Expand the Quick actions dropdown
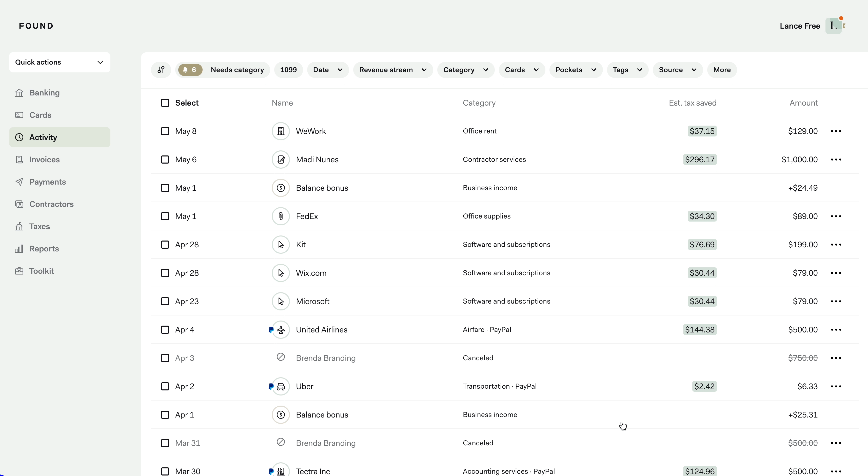868x476 pixels. pos(60,62)
